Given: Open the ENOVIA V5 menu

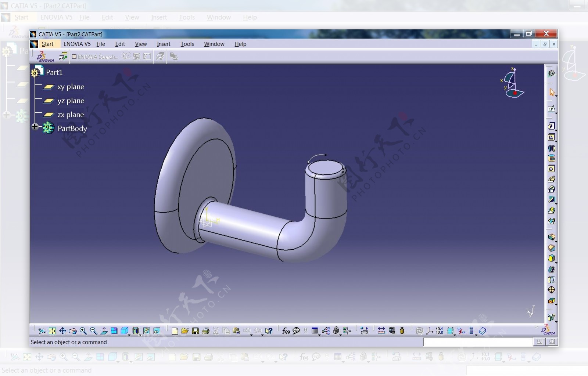Looking at the screenshot, I should tap(77, 44).
